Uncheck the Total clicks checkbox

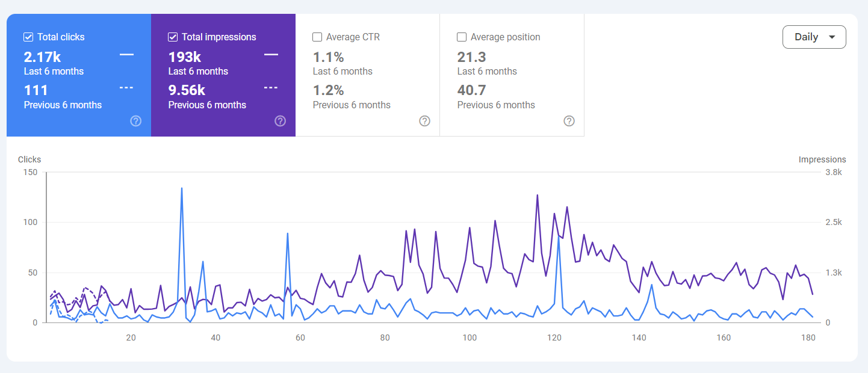point(28,37)
